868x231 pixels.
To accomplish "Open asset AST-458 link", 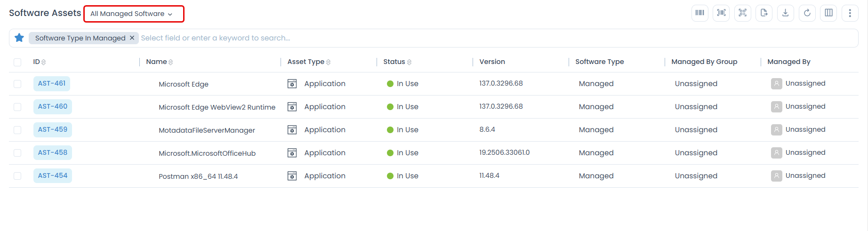I will 53,152.
